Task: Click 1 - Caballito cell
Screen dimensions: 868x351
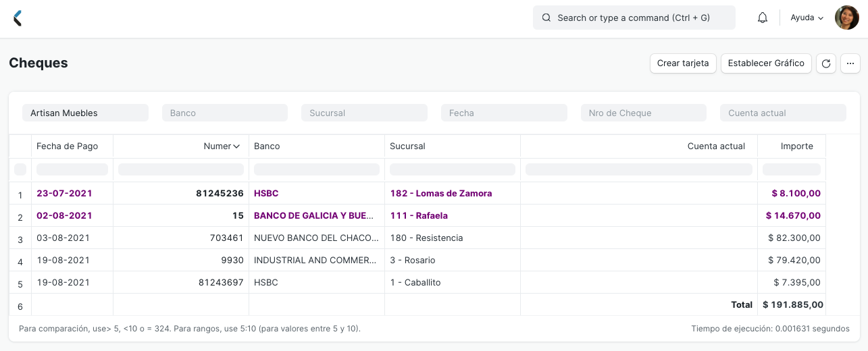Action: 453,283
